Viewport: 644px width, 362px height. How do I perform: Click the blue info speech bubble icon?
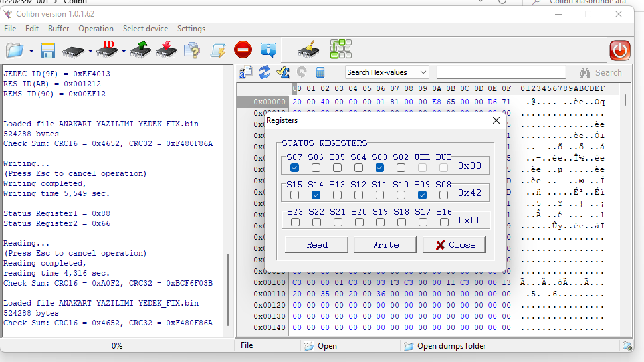coord(268,50)
